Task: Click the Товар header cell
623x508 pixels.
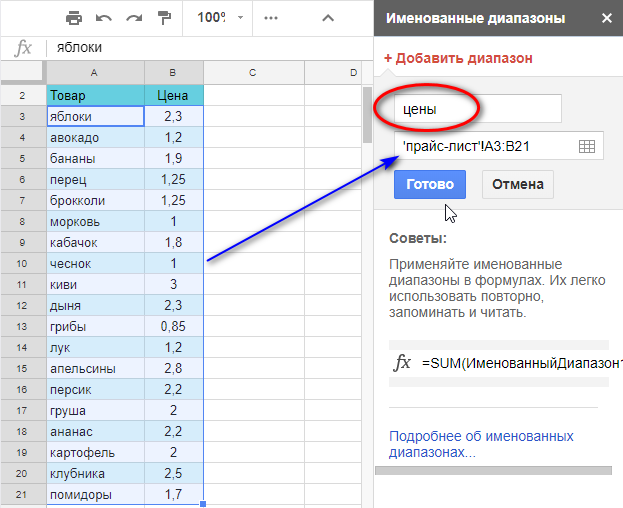Action: click(x=95, y=95)
